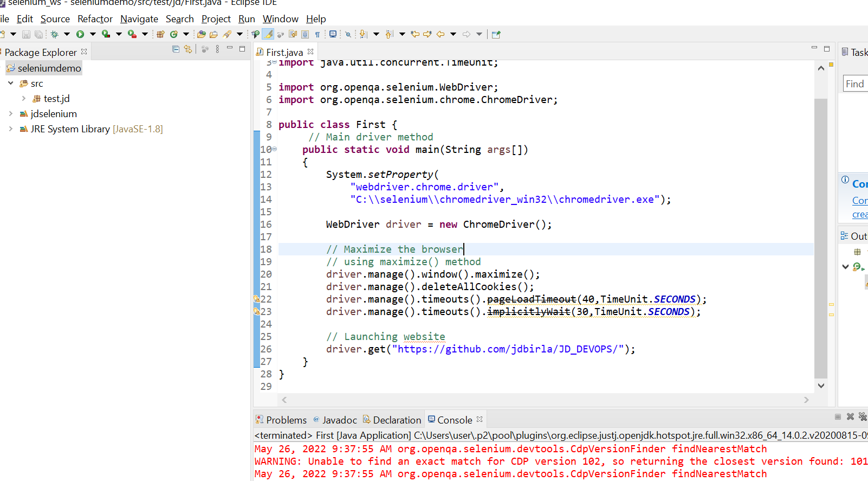Open the Window menu
This screenshot has height=481, width=868.
(281, 19)
